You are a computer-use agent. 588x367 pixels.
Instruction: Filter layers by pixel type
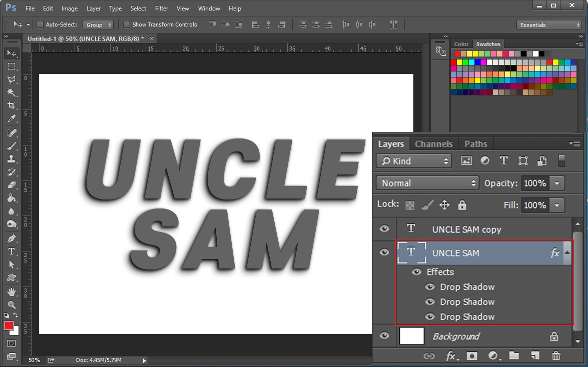[466, 161]
